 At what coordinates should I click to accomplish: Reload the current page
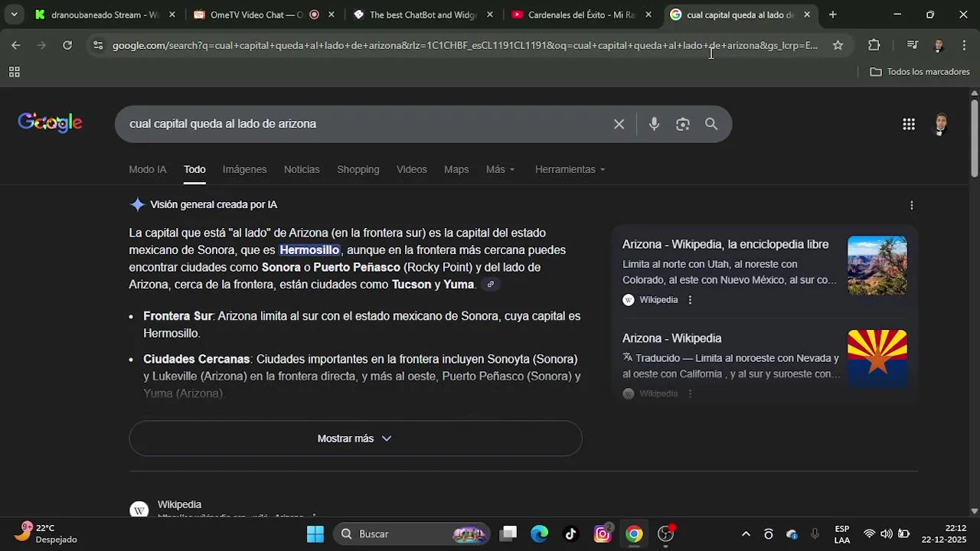pyautogui.click(x=67, y=45)
